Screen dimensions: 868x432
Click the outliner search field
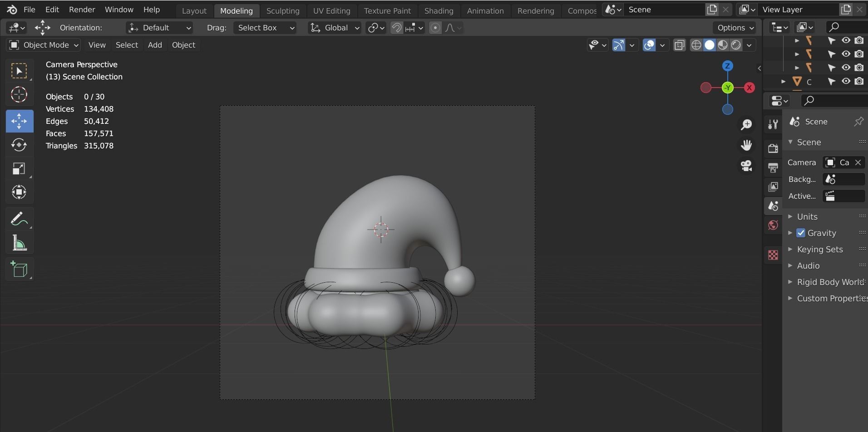[847, 27]
